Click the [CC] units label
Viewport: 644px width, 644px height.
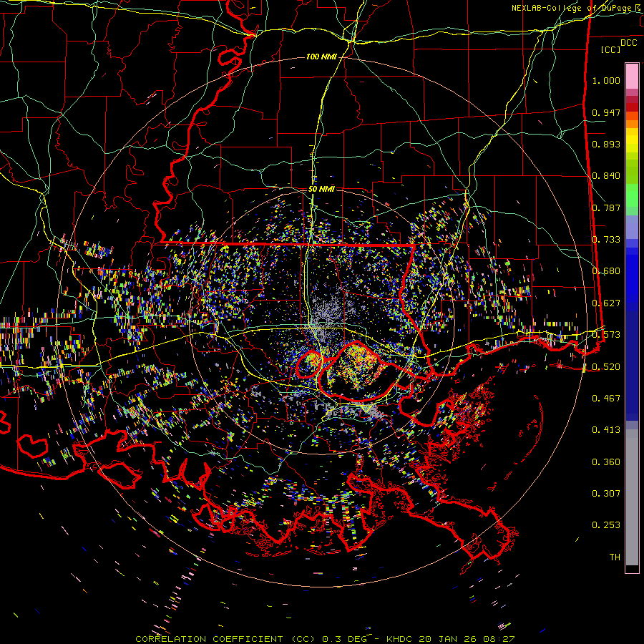pos(611,49)
